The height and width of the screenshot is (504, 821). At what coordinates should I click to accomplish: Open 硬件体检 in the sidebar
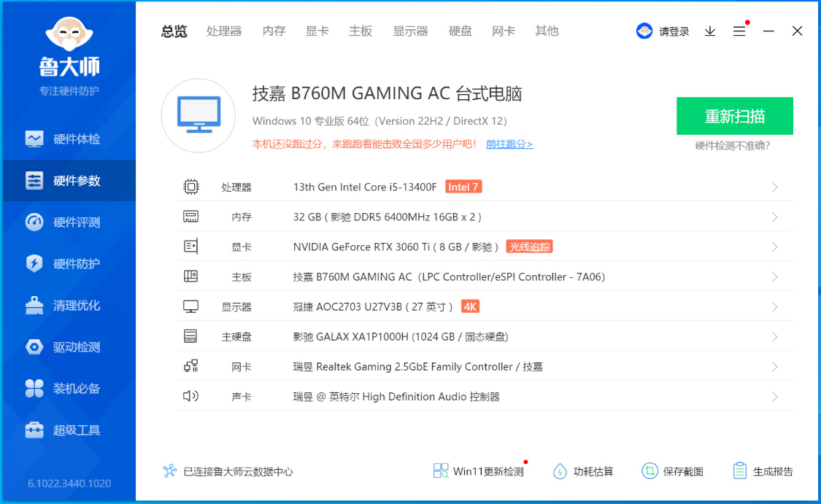tap(69, 139)
